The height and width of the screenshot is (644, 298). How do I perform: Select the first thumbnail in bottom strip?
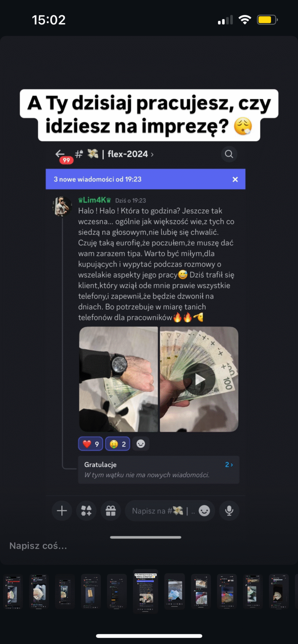[14, 592]
